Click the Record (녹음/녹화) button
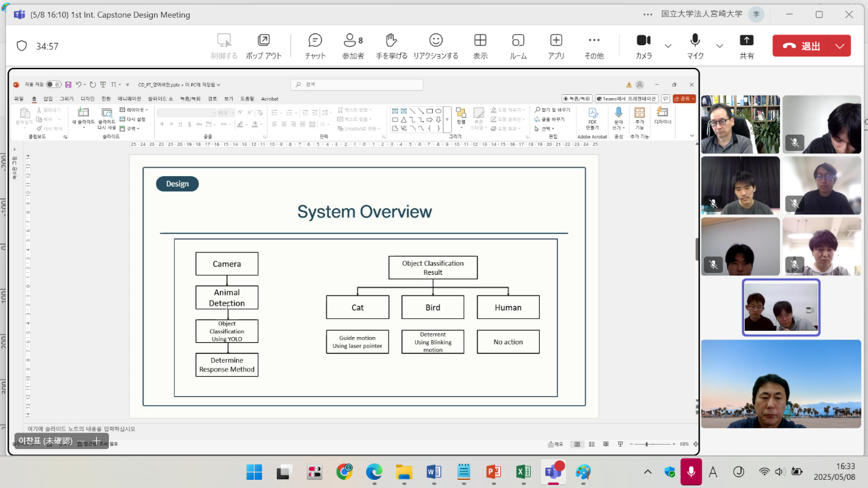Viewport: 868px width, 488px height. [x=577, y=99]
